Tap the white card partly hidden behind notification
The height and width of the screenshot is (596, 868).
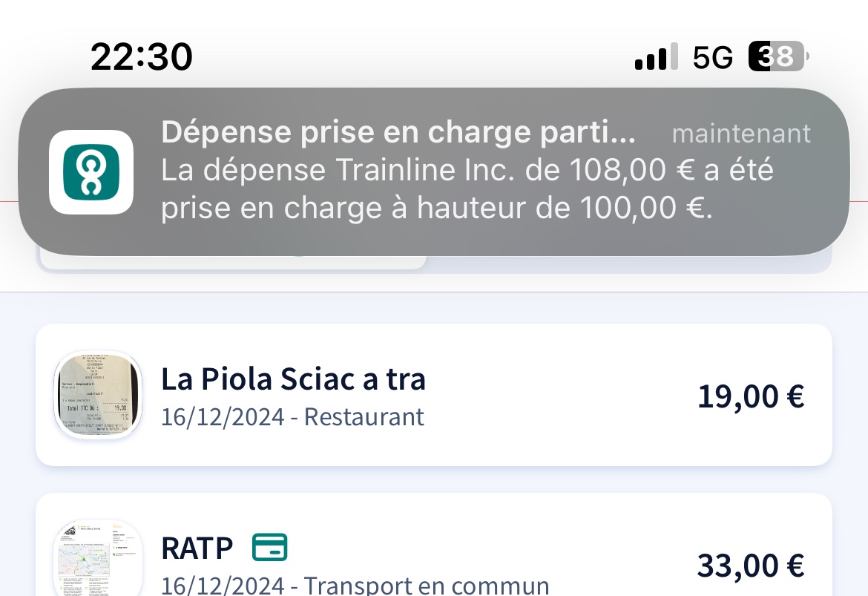point(232,262)
